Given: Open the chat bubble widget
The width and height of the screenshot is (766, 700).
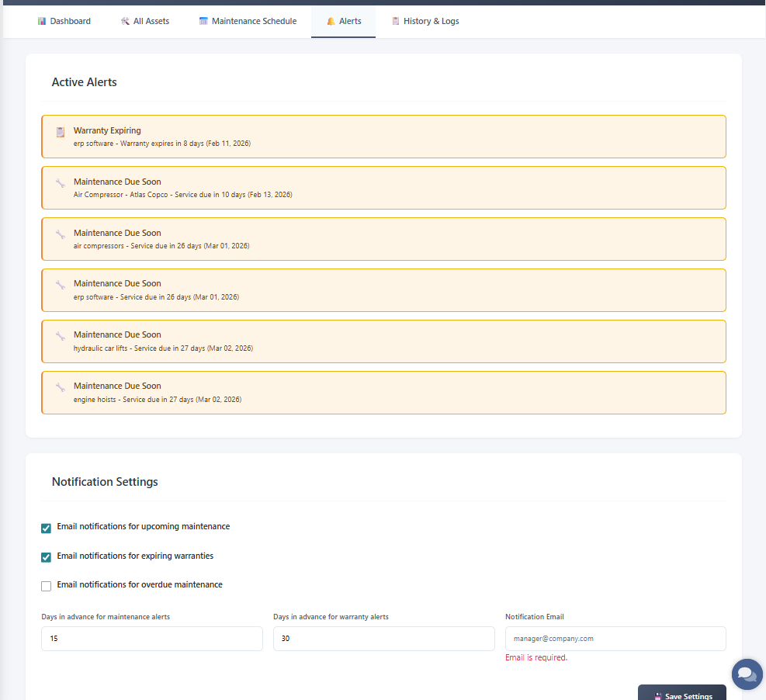Looking at the screenshot, I should [x=747, y=674].
